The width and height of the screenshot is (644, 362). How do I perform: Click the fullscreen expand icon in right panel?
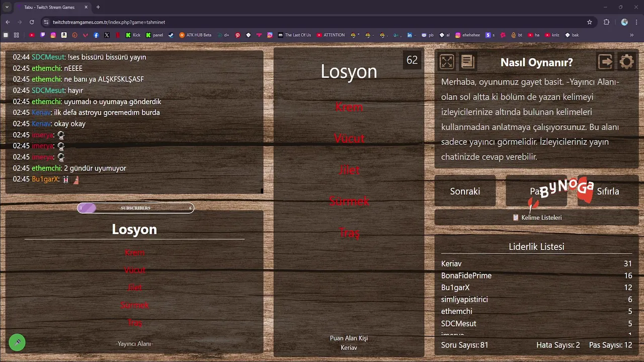(447, 62)
